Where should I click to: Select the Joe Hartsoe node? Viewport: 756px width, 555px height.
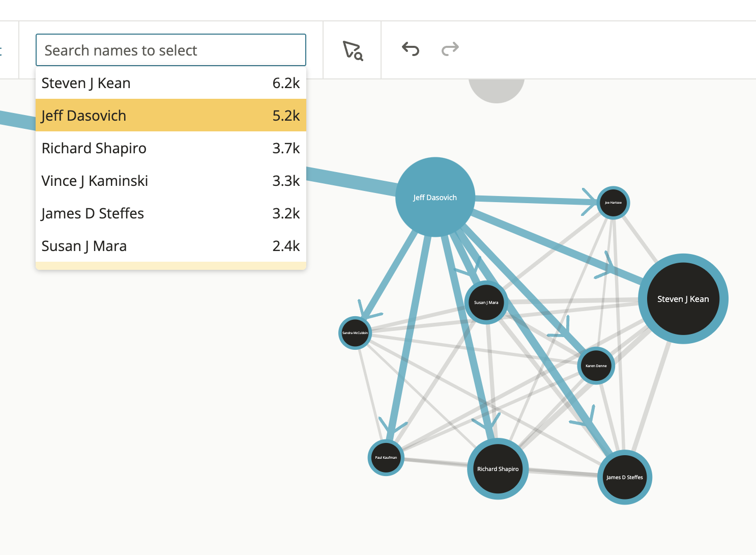pos(613,203)
